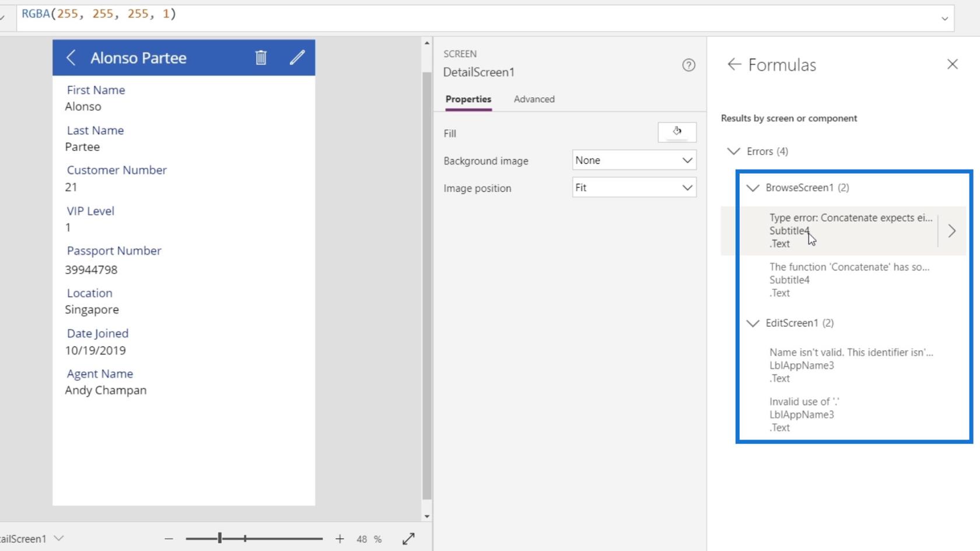
Task: Select the 'Partee' last name value
Action: click(x=82, y=147)
